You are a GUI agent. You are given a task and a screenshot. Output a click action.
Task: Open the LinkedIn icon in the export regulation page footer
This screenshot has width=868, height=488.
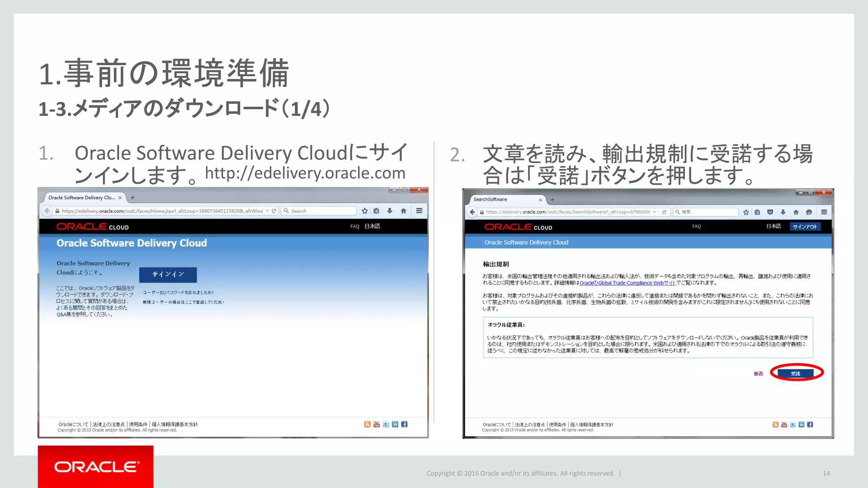coord(801,424)
